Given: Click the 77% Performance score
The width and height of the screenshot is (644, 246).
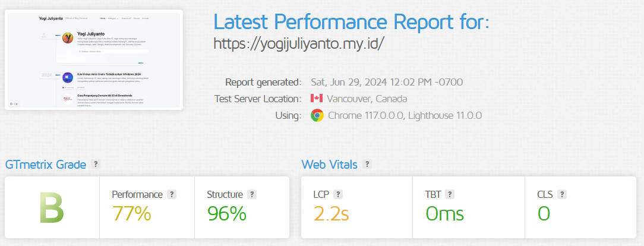Looking at the screenshot, I should click(x=131, y=213).
